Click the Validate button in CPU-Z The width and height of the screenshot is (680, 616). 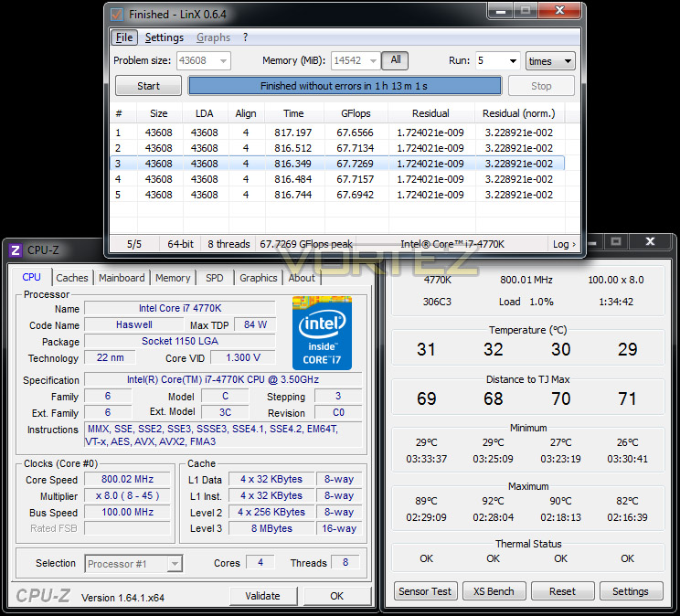click(x=263, y=596)
